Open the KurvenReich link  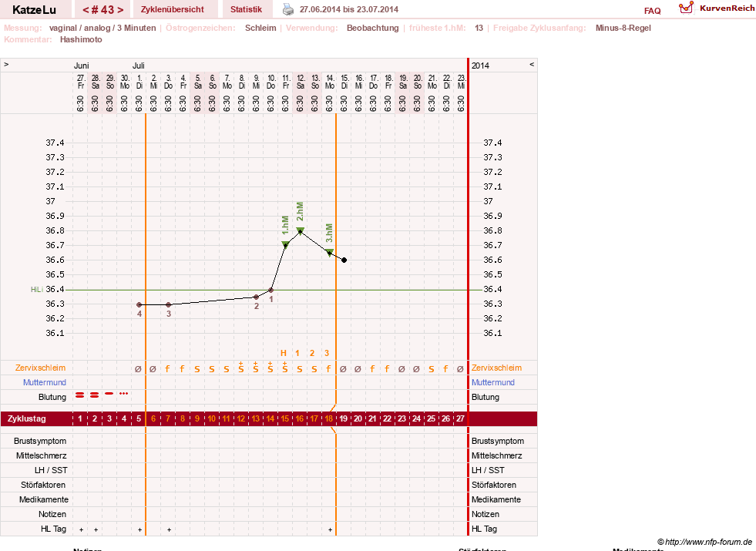(x=727, y=8)
